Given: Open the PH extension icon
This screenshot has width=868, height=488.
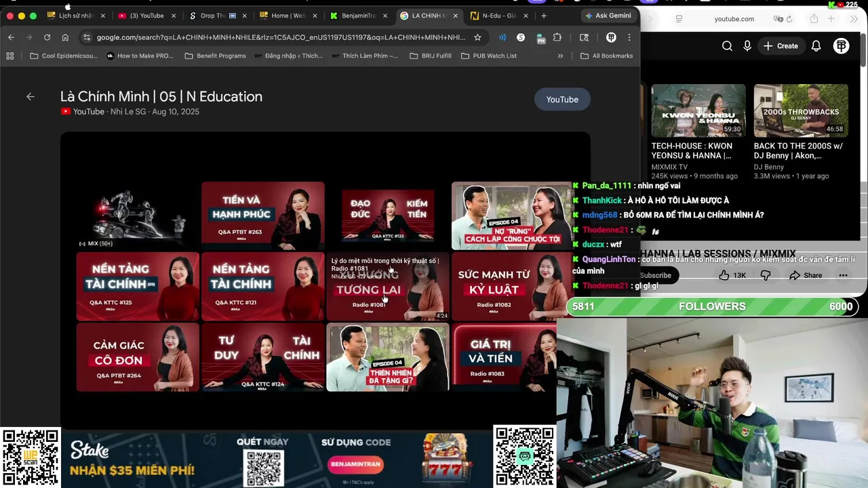Looking at the screenshot, I should click(540, 38).
